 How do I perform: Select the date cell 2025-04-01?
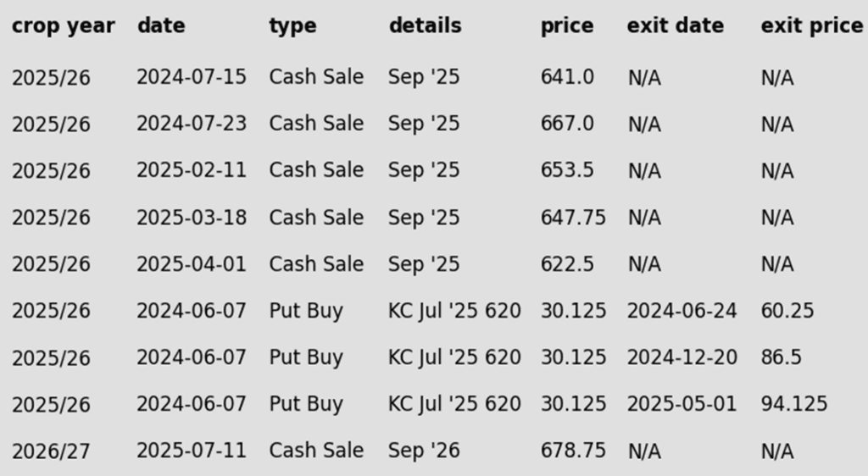[192, 263]
